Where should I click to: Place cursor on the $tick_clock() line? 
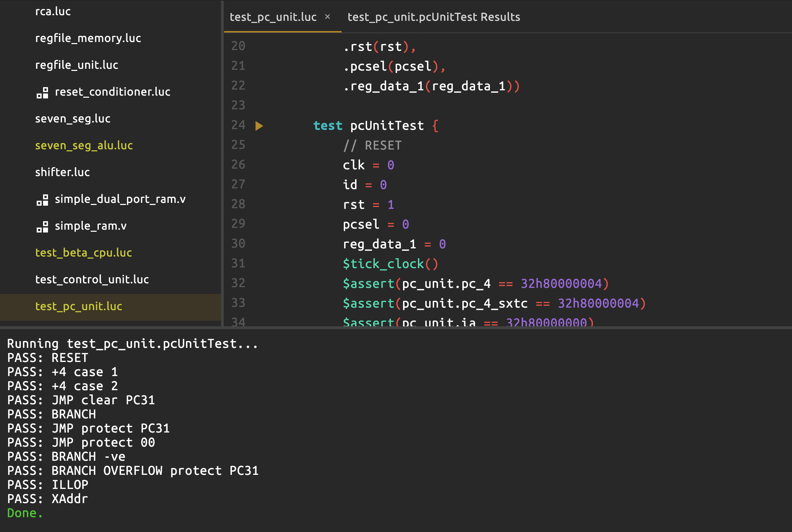tap(390, 264)
